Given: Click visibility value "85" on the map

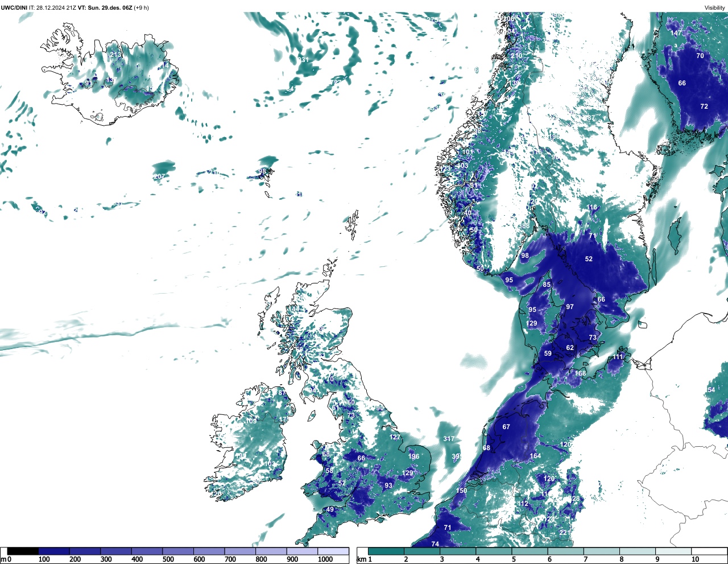Looking at the screenshot, I should (x=547, y=285).
